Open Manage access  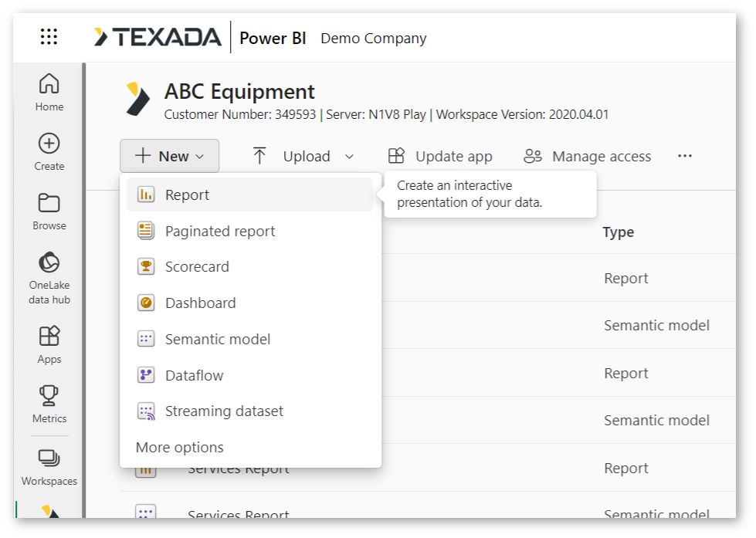pos(587,156)
